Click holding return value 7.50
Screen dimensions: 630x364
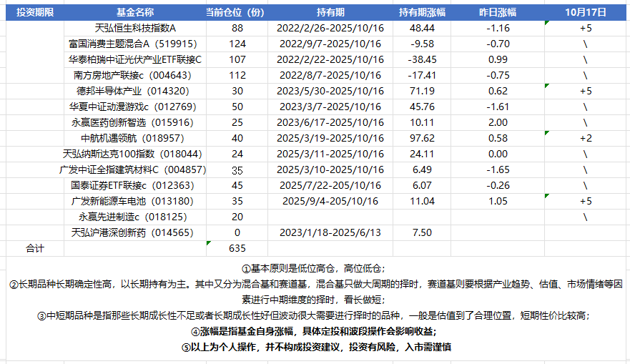[422, 232]
